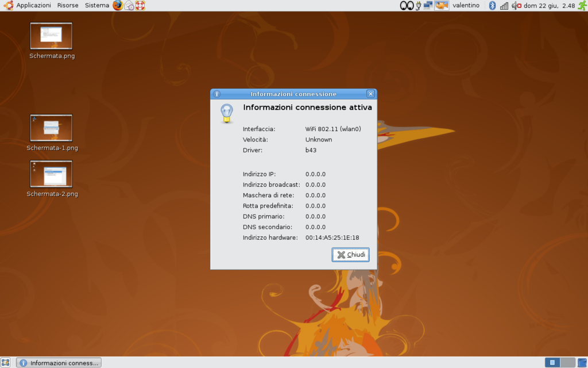
Task: Click the muted volume speaker icon
Action: 515,6
